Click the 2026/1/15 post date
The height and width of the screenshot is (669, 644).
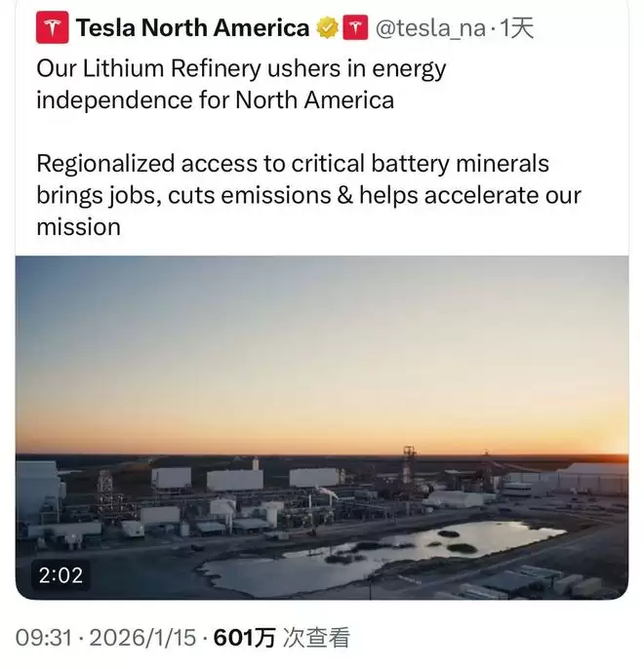click(143, 638)
